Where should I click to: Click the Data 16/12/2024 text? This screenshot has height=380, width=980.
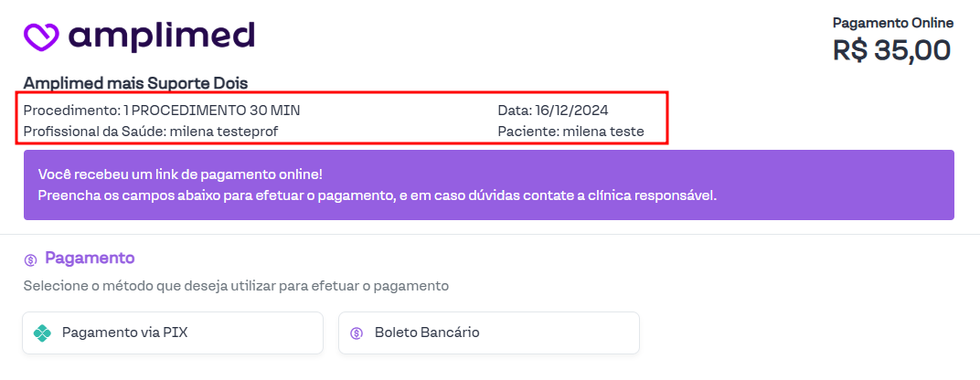[x=552, y=111]
